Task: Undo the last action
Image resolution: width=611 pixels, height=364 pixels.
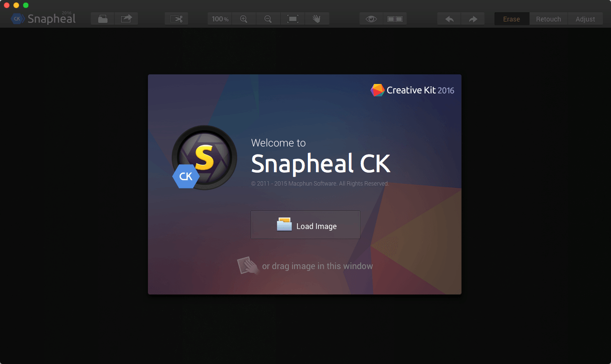Action: tap(449, 19)
